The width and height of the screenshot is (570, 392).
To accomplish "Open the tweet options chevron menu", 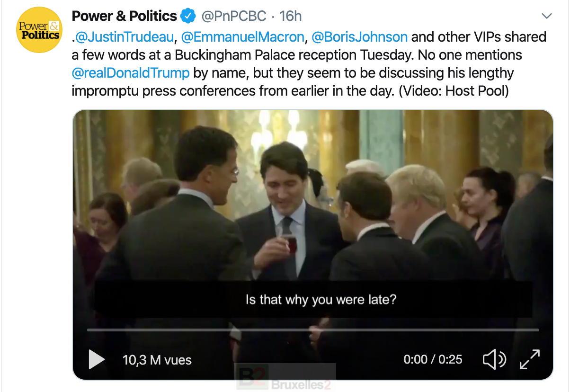I will (547, 16).
